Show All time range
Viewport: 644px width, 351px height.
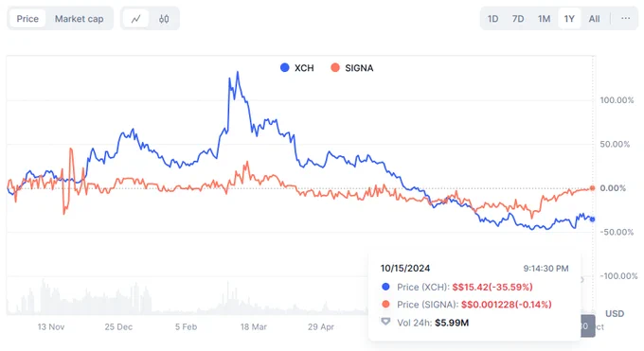pos(594,19)
